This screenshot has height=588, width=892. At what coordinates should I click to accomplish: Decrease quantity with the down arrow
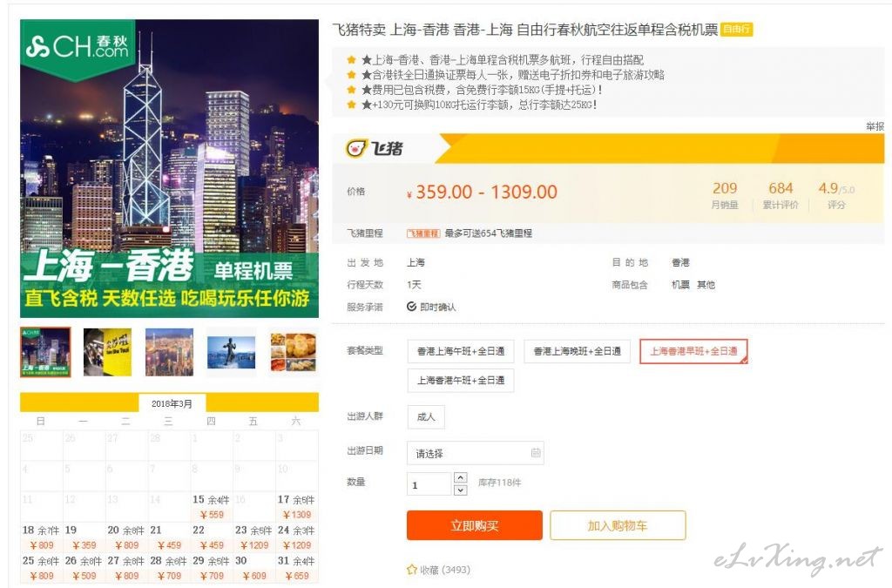(x=461, y=490)
